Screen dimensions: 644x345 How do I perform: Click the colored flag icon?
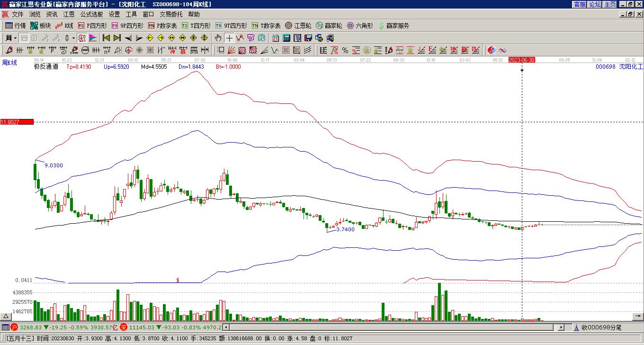93,38
